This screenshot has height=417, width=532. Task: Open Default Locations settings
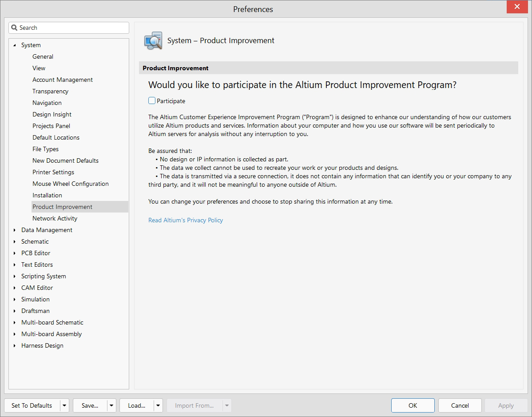click(x=56, y=137)
